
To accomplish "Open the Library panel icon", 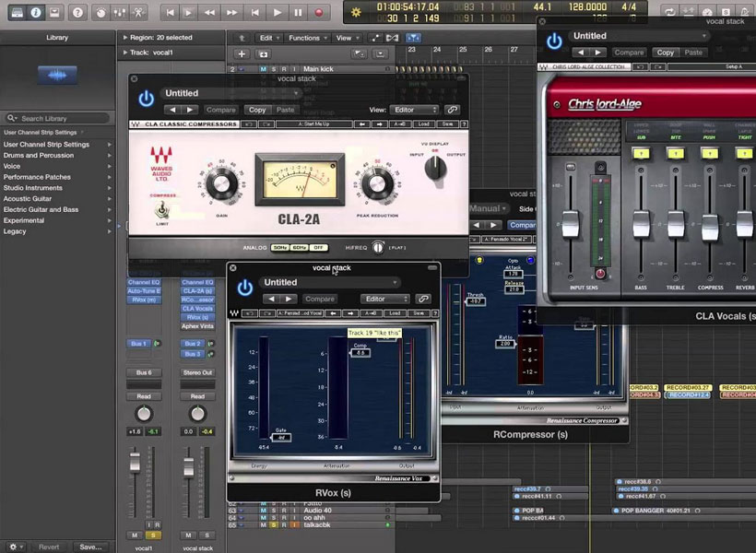I will (17, 12).
